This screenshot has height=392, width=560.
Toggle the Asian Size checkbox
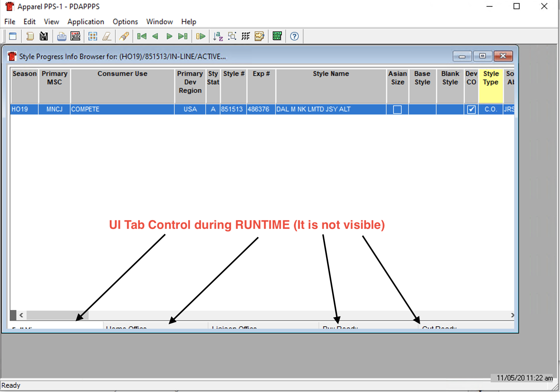click(x=397, y=109)
